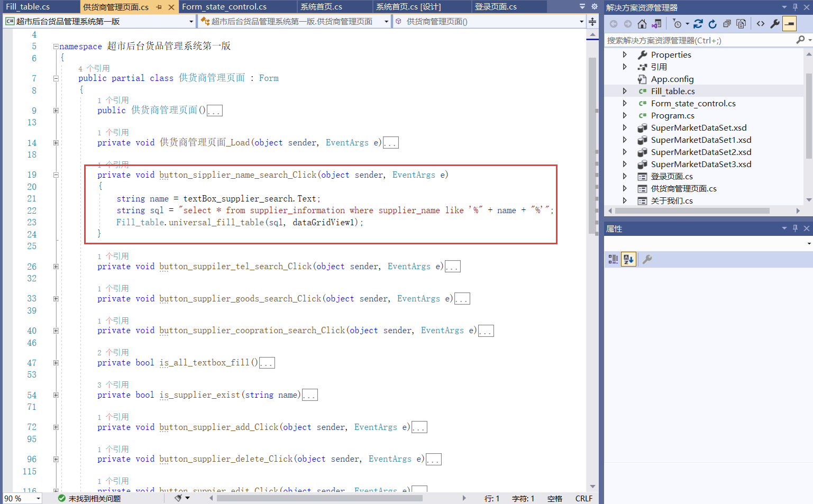The image size is (813, 504).
Task: Expand the Properties node in Solution Explorer
Action: point(625,54)
